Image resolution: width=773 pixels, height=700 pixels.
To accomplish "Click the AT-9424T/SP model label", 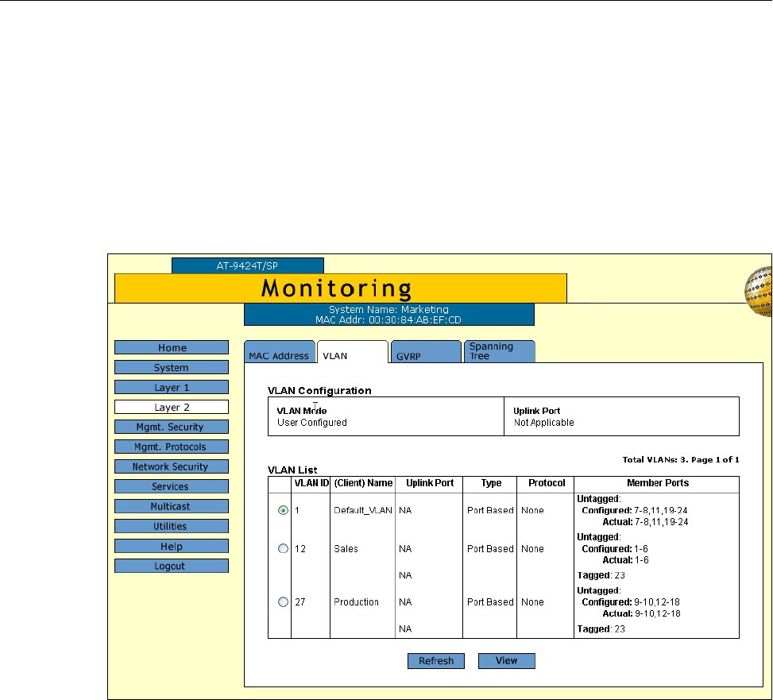I will (x=248, y=265).
